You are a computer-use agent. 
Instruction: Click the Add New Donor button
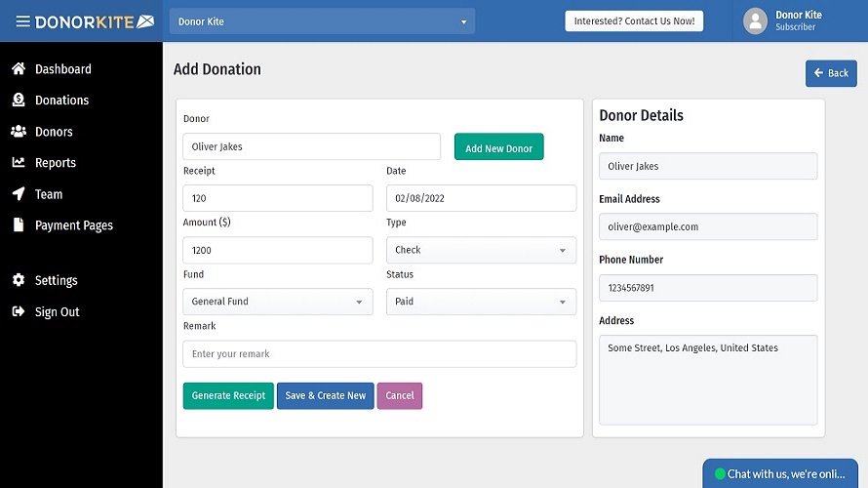coord(498,148)
